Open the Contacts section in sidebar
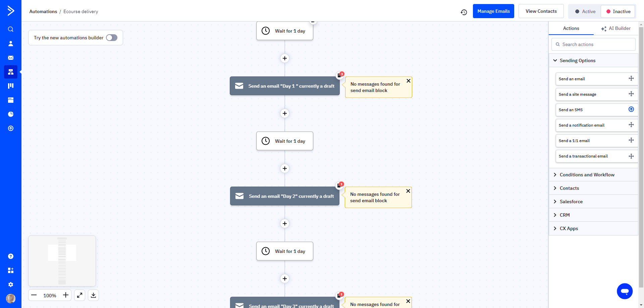Image resolution: width=644 pixels, height=308 pixels. (x=10, y=43)
